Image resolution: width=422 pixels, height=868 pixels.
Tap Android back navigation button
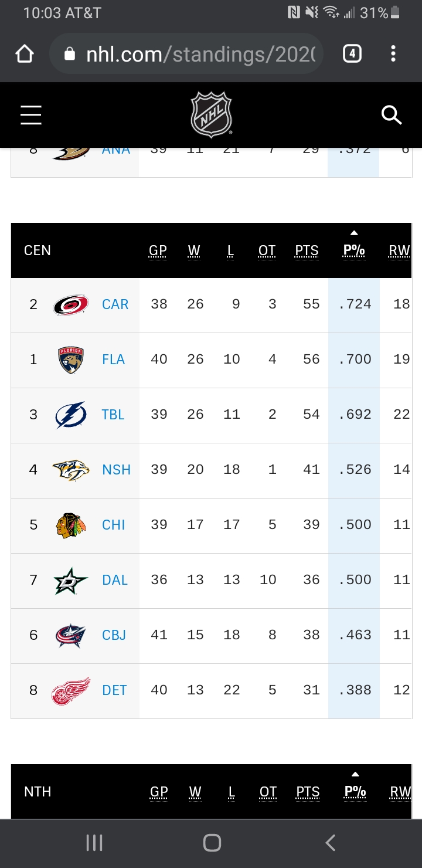point(331,843)
